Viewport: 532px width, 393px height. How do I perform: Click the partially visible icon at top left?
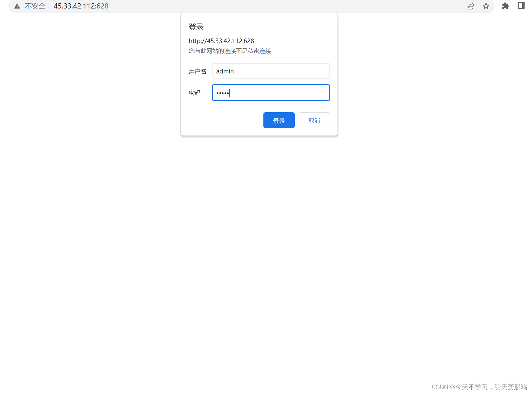[x=1, y=6]
